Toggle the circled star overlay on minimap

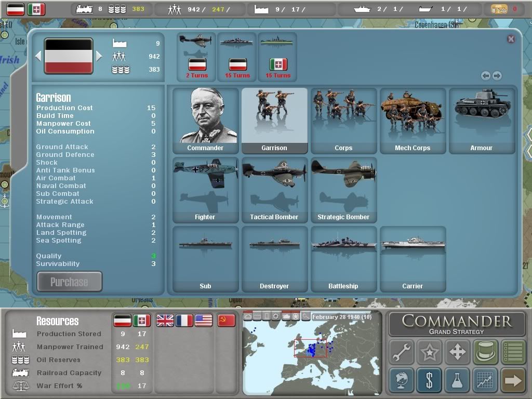296,316
